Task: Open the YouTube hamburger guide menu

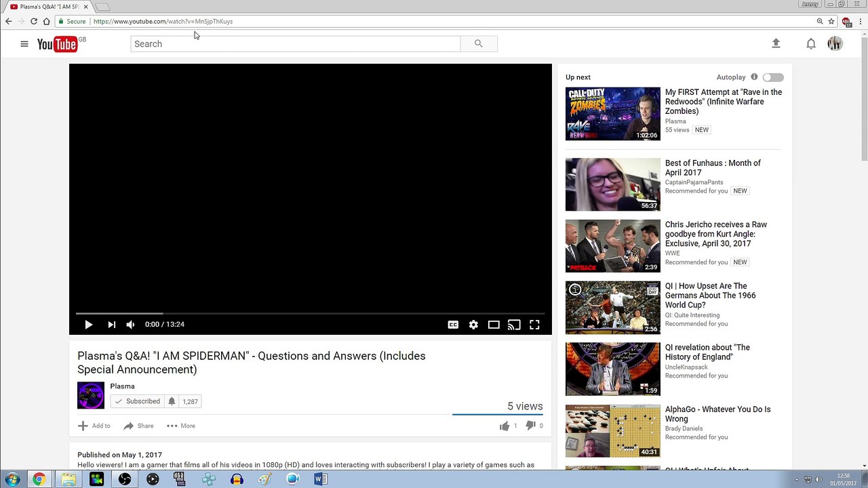Action: pos(24,44)
